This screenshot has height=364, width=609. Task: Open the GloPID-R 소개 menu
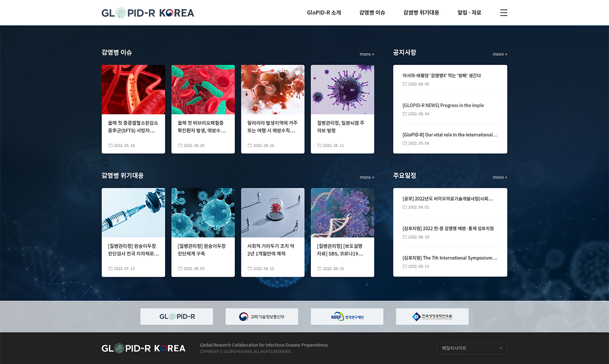point(324,13)
